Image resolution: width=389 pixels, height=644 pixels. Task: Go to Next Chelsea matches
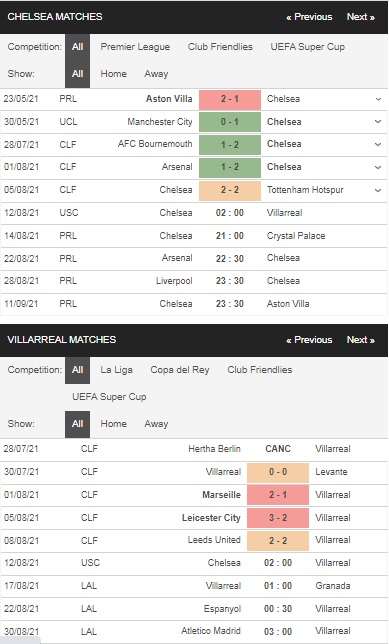[x=360, y=17]
